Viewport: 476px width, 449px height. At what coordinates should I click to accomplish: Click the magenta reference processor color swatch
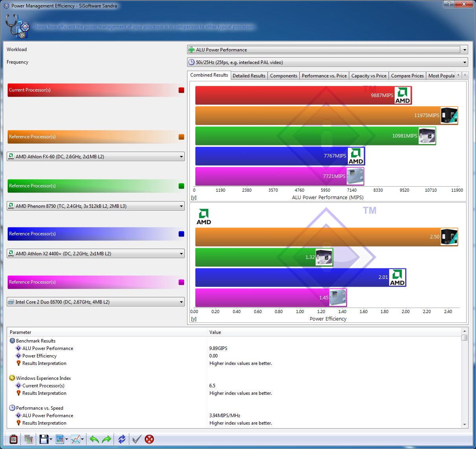coord(181,282)
